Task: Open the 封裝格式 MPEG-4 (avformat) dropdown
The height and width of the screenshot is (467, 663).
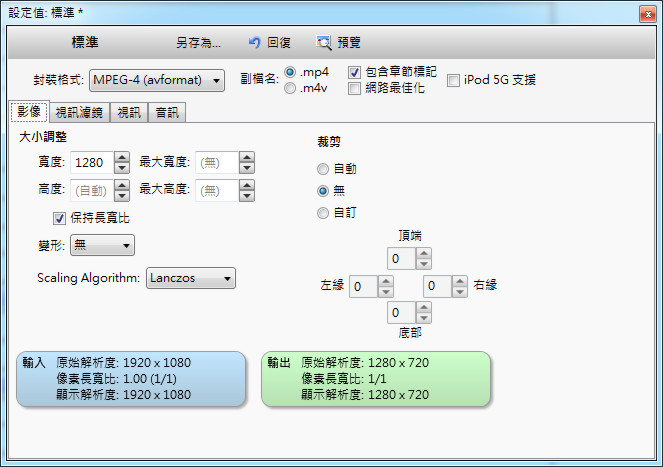Action: coord(157,80)
